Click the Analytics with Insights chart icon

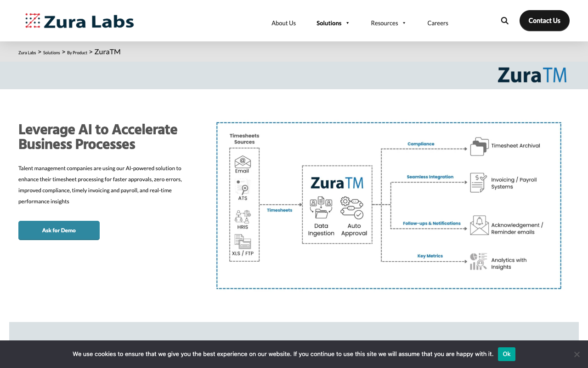479,261
